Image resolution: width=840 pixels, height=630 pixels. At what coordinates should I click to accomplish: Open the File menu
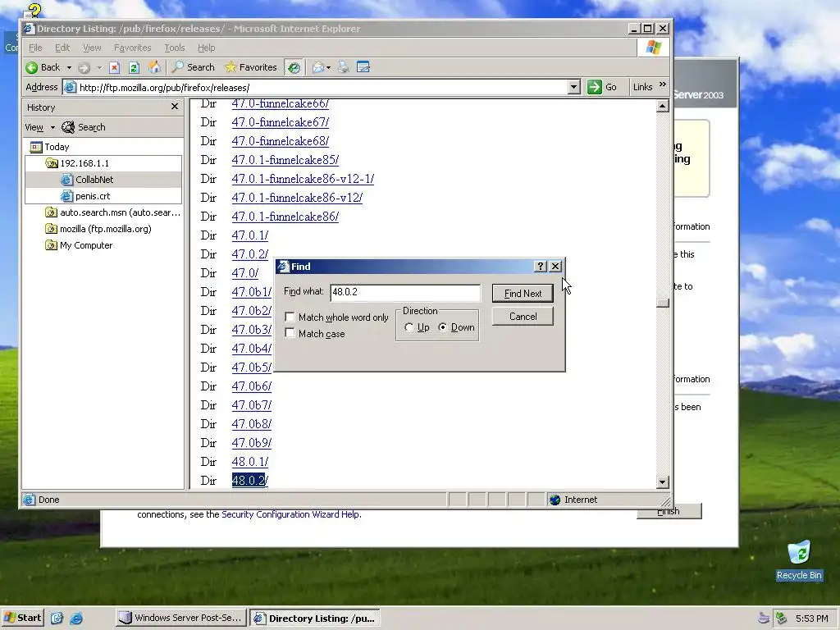tap(35, 48)
